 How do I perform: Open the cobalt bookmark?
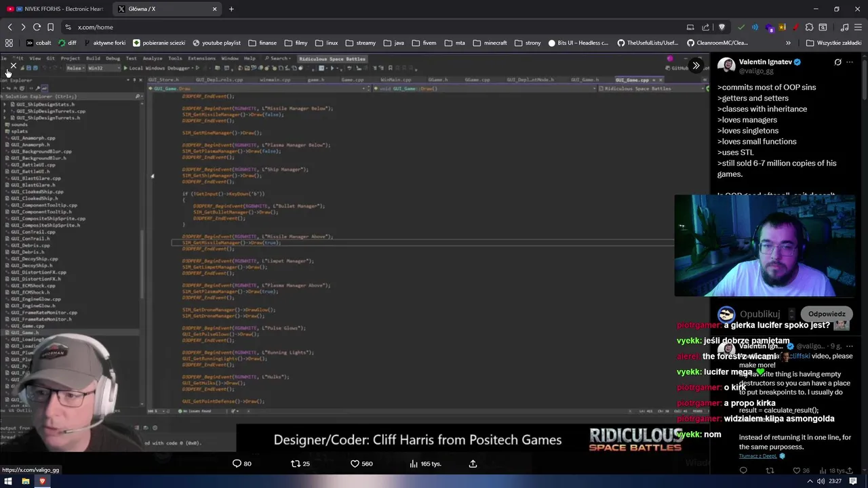37,43
